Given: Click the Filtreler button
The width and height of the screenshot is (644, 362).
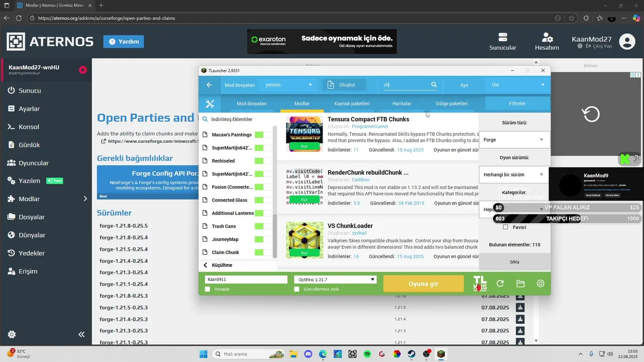Looking at the screenshot, I should click(x=517, y=104).
